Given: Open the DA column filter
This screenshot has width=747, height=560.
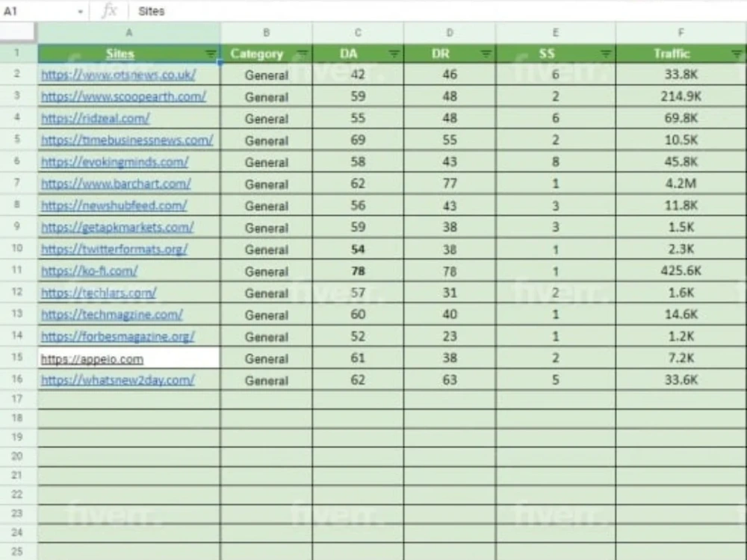Looking at the screenshot, I should click(394, 55).
